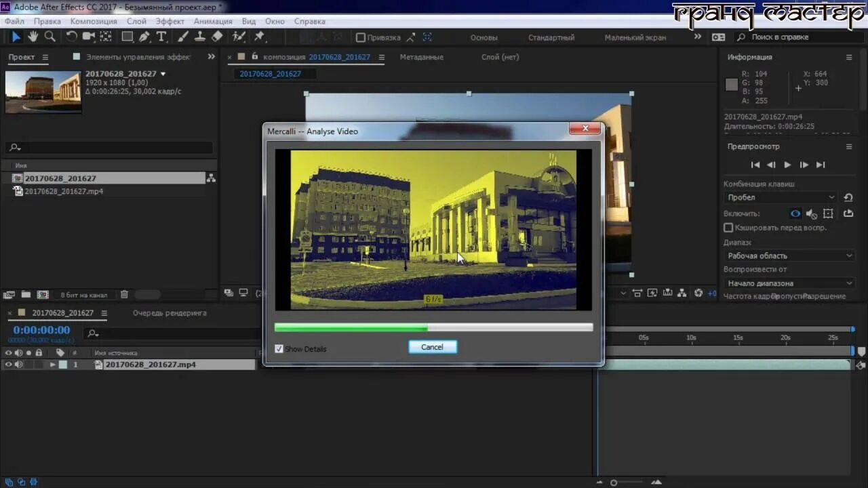Toggle the composition viewer lock icon
This screenshot has width=868, height=488.
255,57
